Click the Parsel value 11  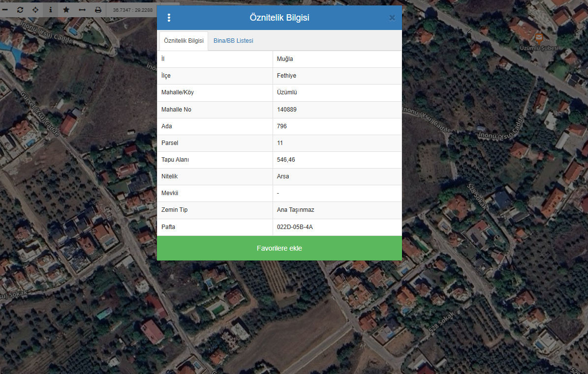[x=280, y=143]
